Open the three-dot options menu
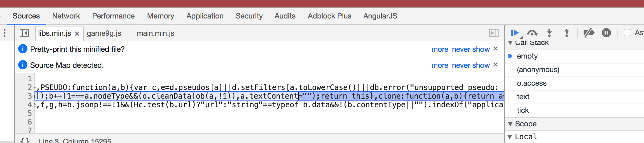The height and width of the screenshot is (143, 644). click(x=5, y=33)
